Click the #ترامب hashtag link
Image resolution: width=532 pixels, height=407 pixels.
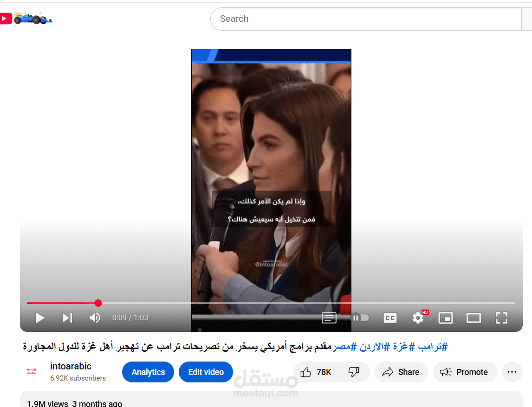(x=433, y=347)
